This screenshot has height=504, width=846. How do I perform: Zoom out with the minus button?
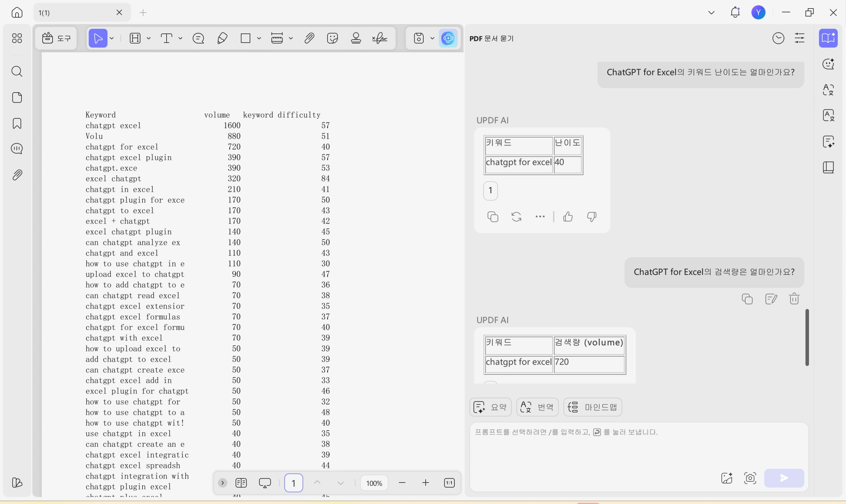pyautogui.click(x=402, y=483)
